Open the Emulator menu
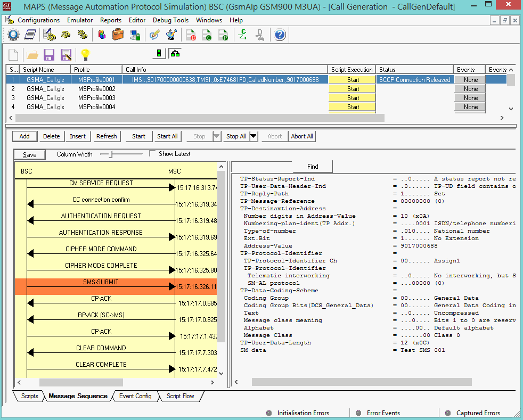 click(x=80, y=20)
